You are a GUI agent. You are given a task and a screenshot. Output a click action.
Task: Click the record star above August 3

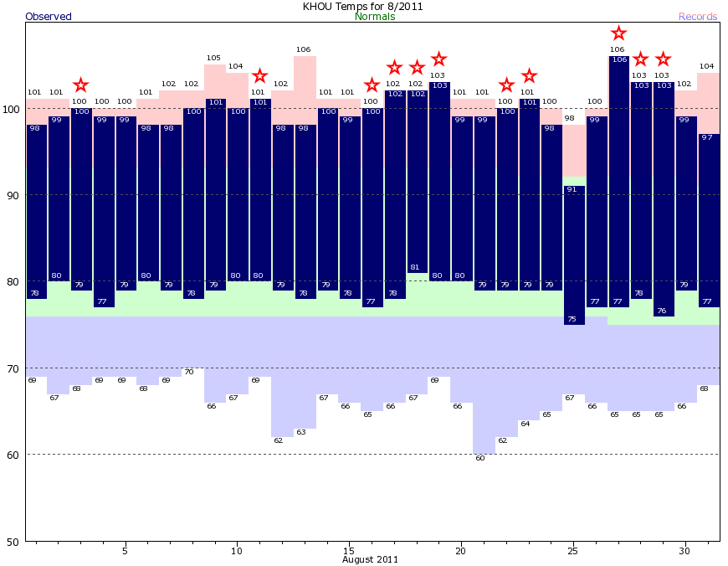[x=81, y=85]
